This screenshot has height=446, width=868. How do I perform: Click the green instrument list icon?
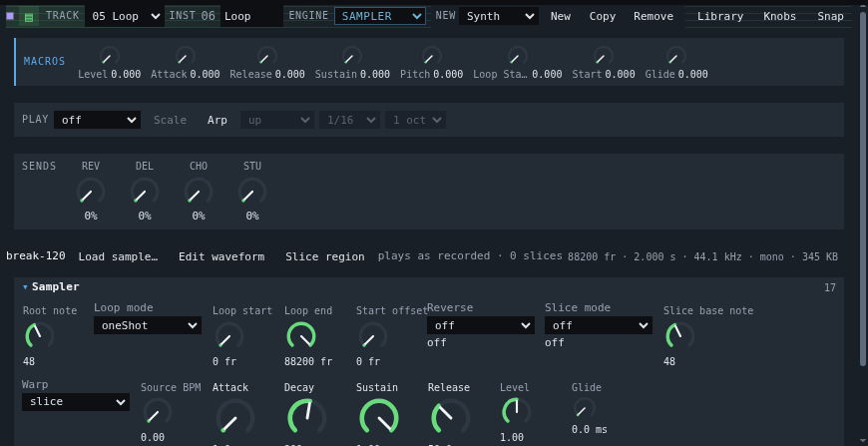pyautogui.click(x=29, y=17)
